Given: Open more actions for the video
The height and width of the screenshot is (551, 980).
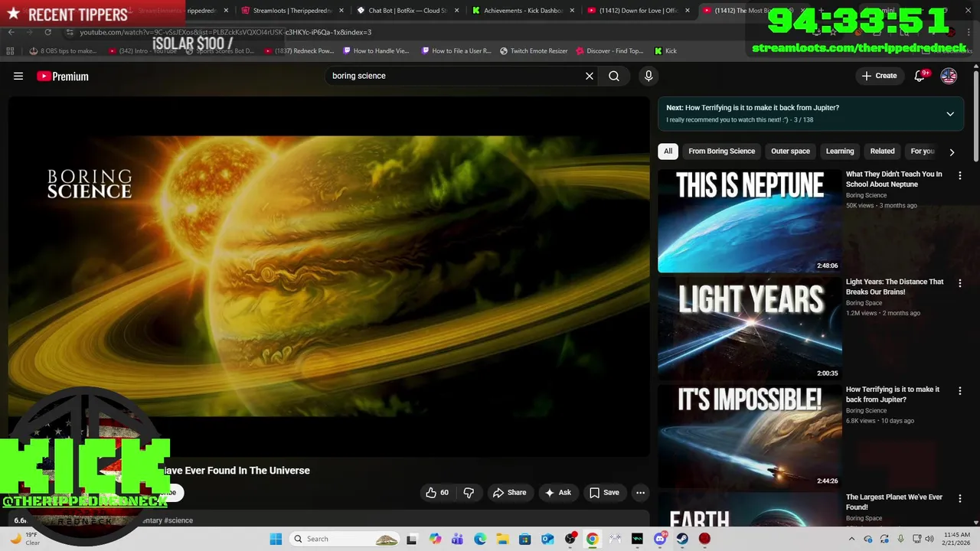Looking at the screenshot, I should pyautogui.click(x=641, y=493).
